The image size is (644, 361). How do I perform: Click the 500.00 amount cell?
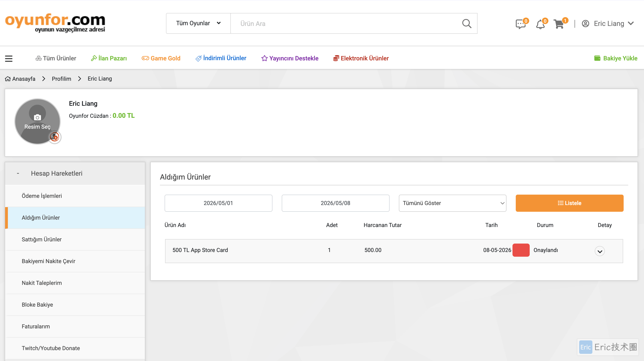coord(373,250)
